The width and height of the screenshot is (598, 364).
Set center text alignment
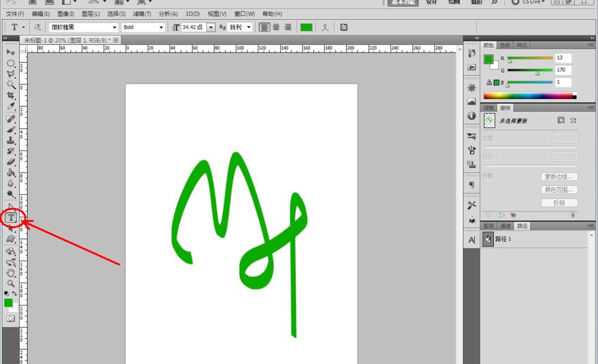pyautogui.click(x=276, y=27)
